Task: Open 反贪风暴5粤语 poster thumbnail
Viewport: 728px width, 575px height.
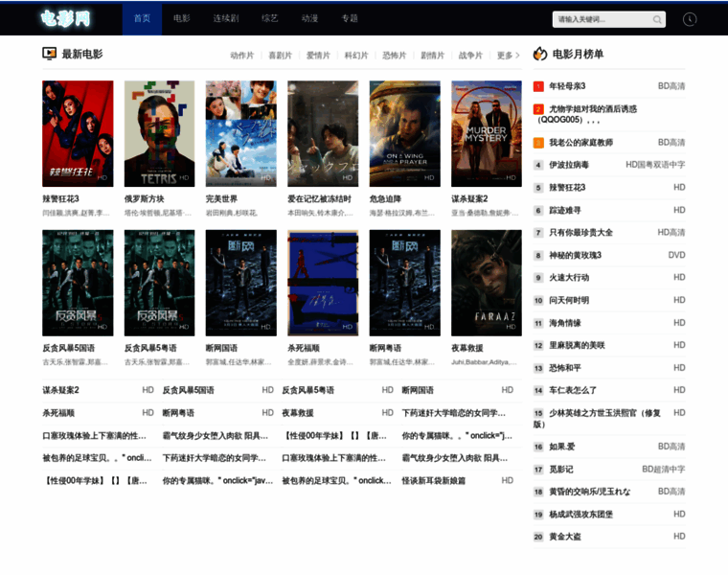Action: (159, 283)
